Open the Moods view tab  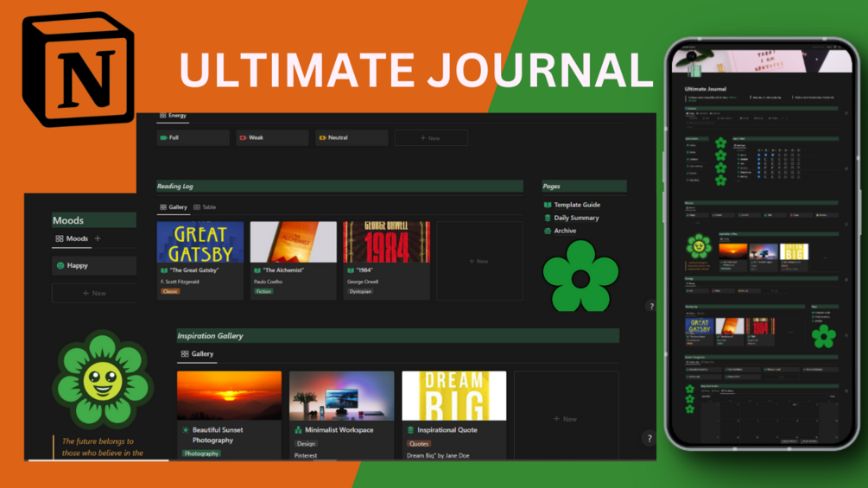[72, 238]
